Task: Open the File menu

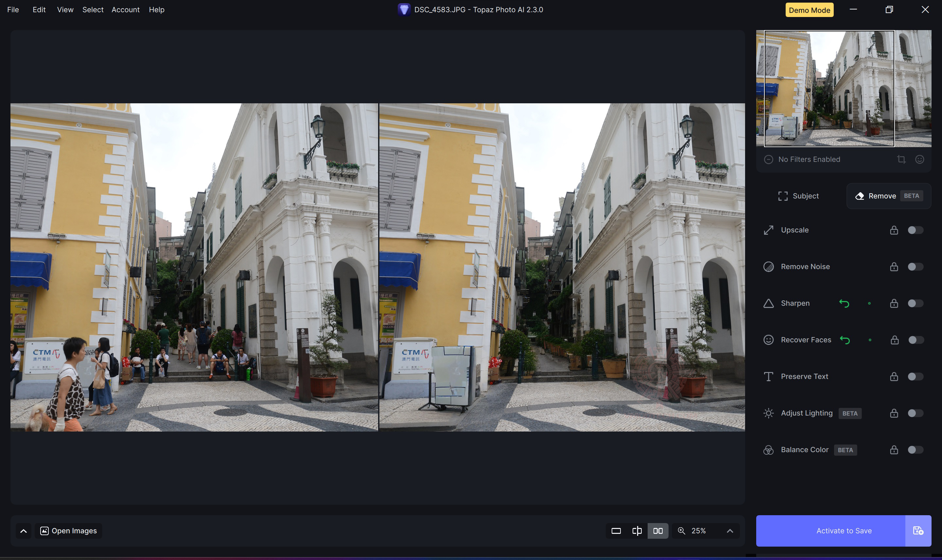Action: pos(13,10)
